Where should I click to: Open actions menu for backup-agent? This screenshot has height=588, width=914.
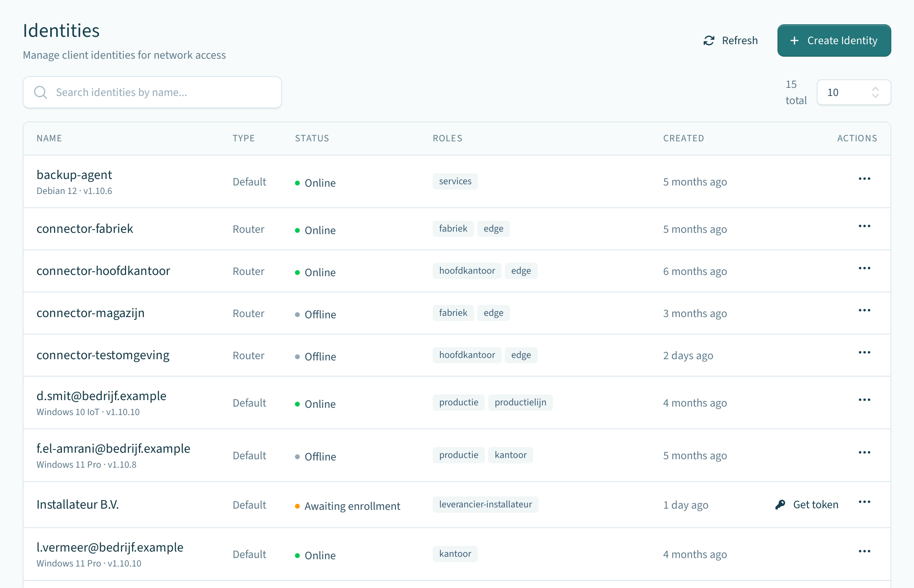tap(864, 179)
